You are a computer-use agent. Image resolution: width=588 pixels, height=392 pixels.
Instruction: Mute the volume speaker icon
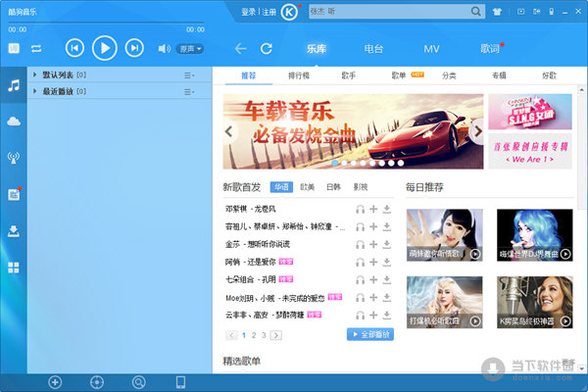pos(165,49)
